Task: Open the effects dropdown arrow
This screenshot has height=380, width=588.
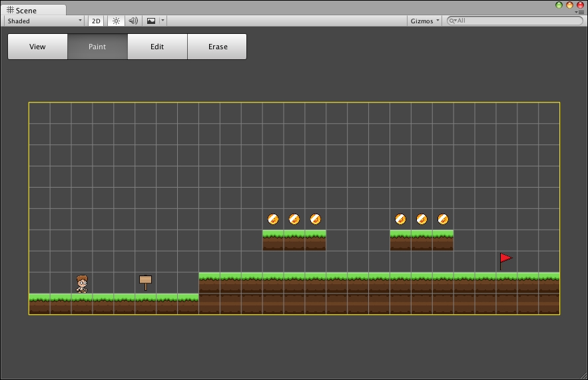Action: click(x=162, y=21)
